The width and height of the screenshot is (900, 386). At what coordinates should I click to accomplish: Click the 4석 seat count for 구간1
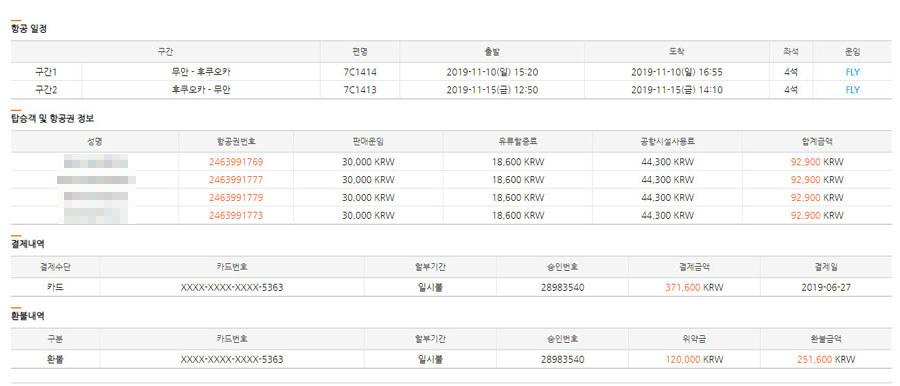point(790,72)
